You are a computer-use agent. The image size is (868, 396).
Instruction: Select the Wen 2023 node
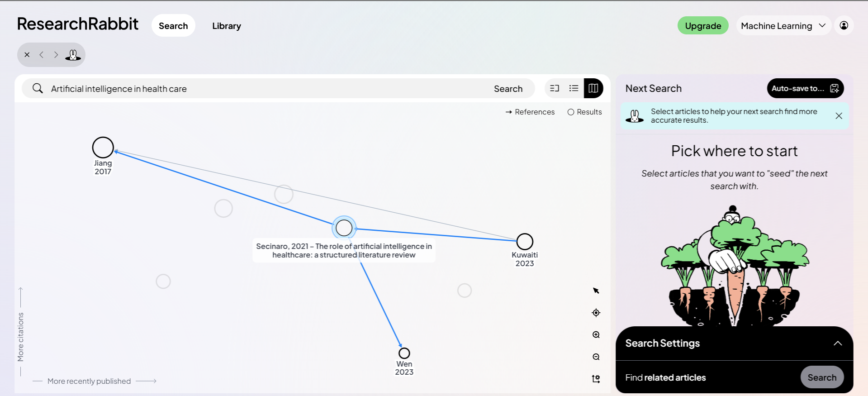(404, 353)
